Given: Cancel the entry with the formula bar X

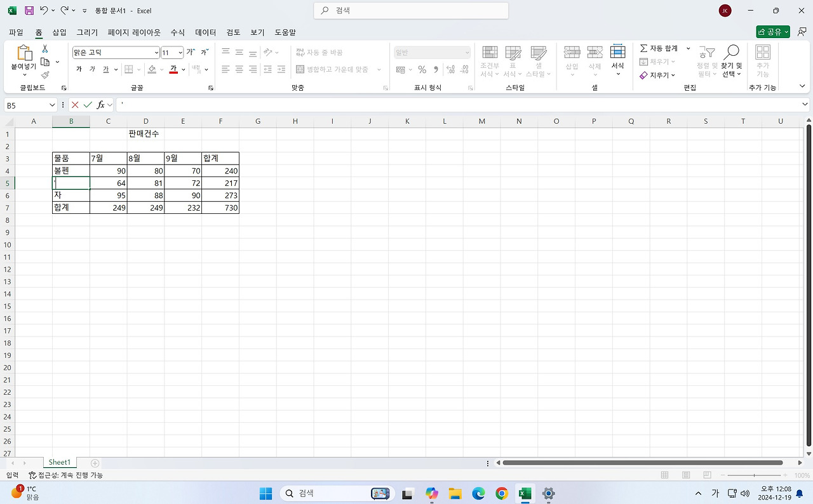Looking at the screenshot, I should tap(75, 105).
